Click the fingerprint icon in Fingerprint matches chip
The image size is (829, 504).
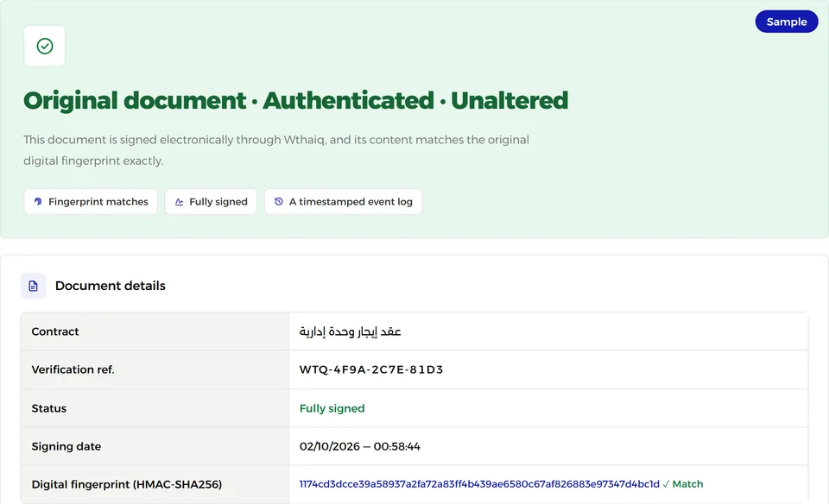point(38,201)
